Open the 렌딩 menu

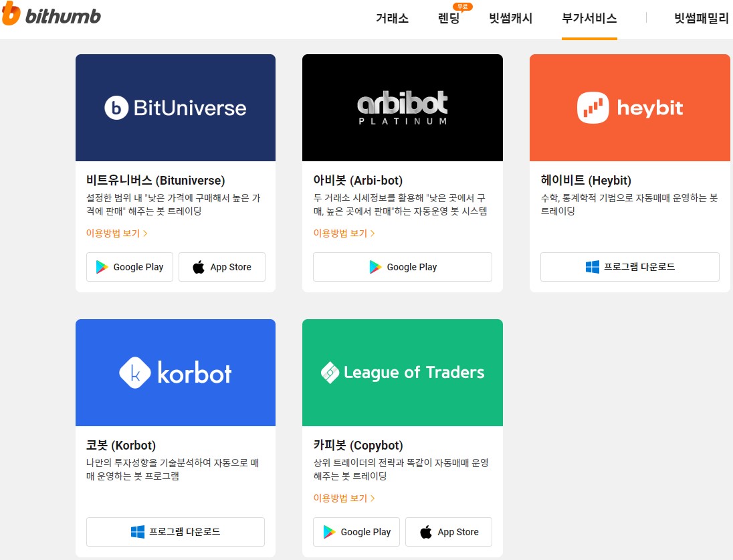449,18
